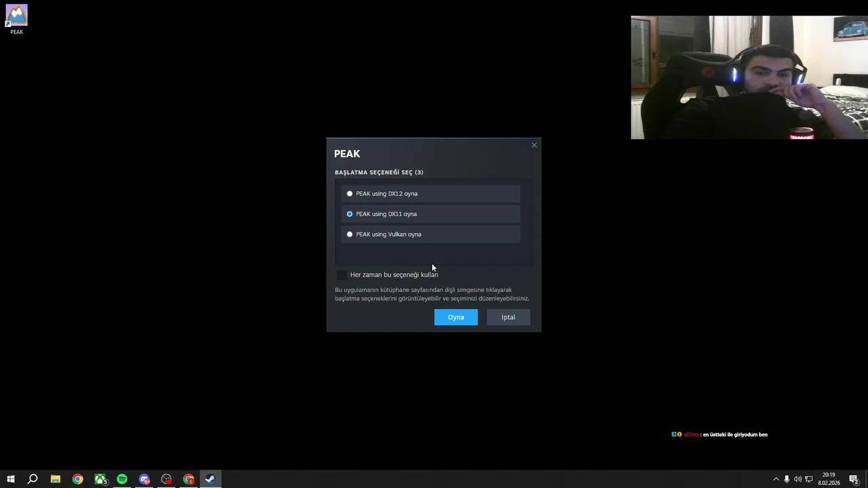Open taskbar search magnifier
This screenshot has width=868, height=488.
point(33,479)
